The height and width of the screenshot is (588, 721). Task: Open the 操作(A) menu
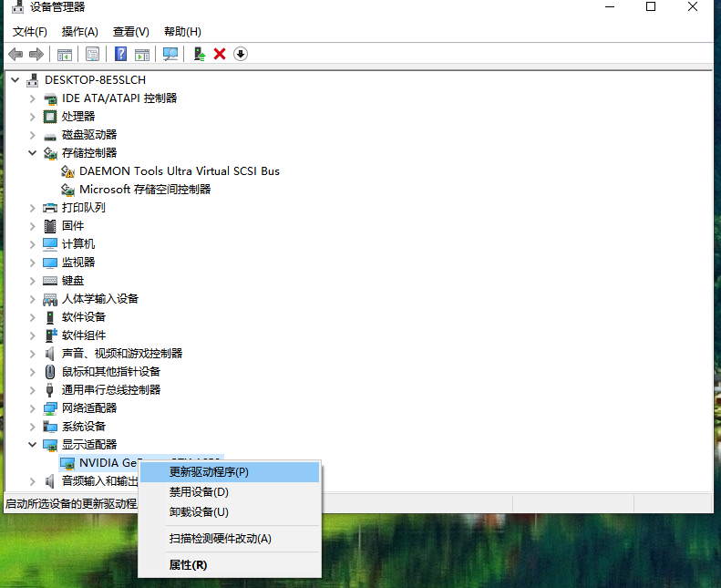(x=80, y=32)
